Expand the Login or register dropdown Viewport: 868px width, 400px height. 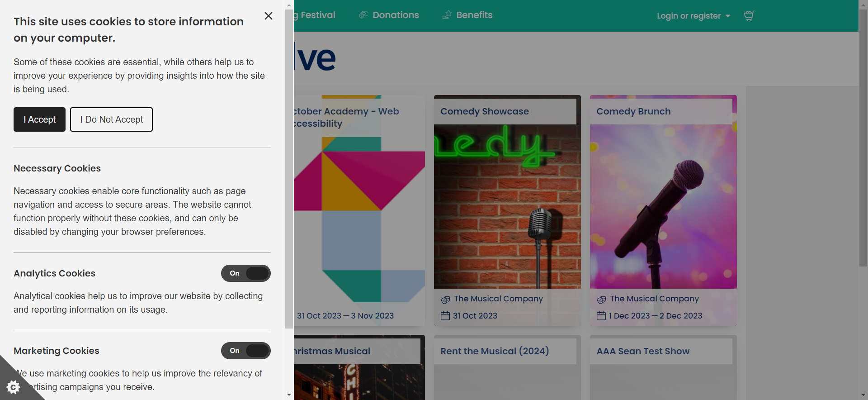[693, 16]
